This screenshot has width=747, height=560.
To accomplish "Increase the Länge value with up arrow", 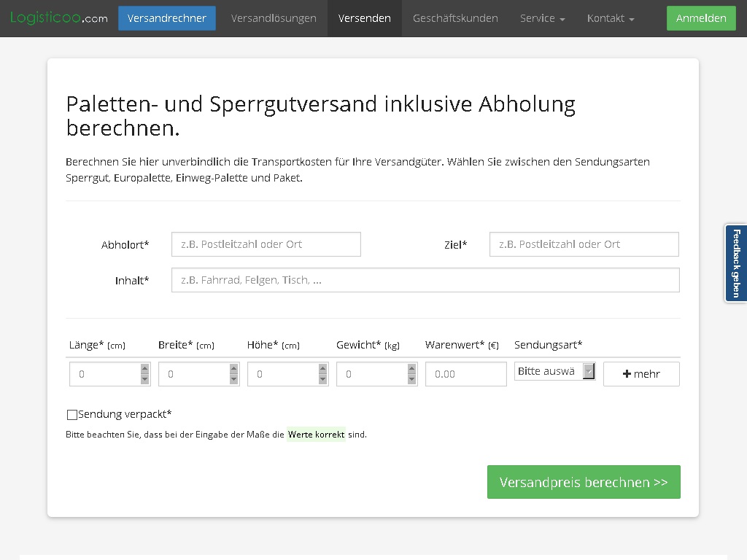I will tap(144, 369).
